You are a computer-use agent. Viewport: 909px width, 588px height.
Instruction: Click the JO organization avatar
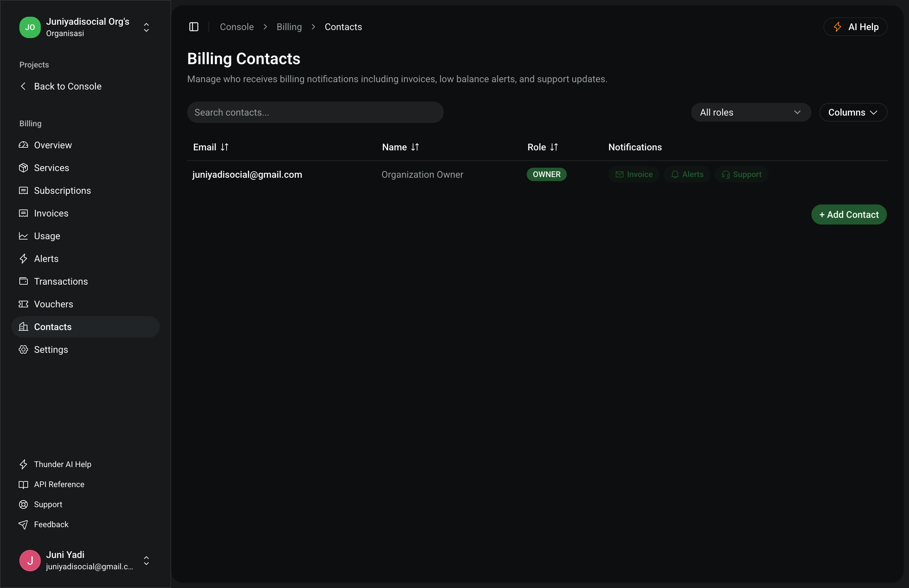tap(30, 27)
